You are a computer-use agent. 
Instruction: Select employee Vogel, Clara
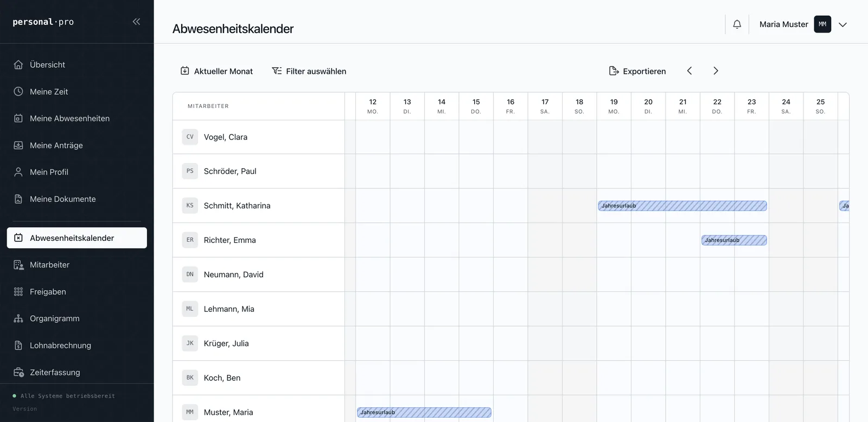pos(226,137)
